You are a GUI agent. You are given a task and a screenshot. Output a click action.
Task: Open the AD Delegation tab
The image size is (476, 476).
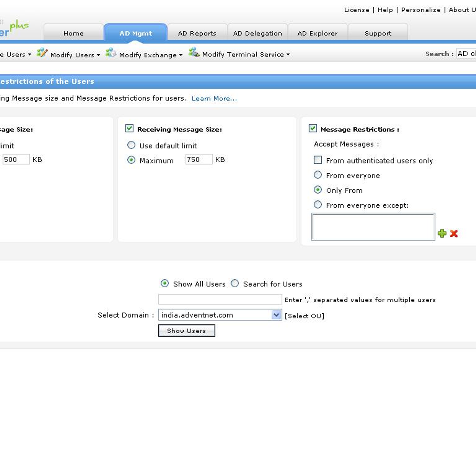[257, 33]
